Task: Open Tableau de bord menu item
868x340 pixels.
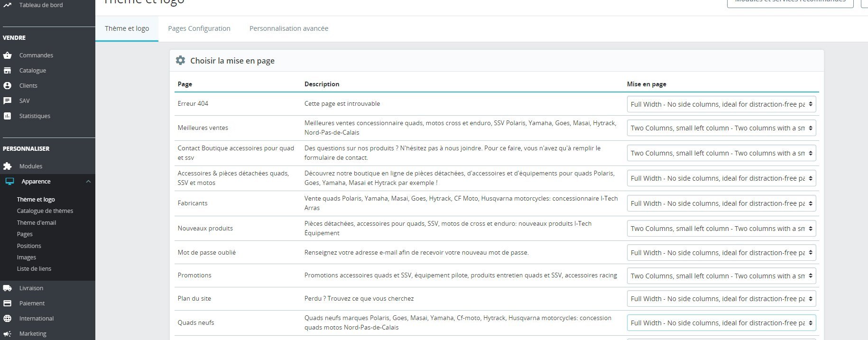Action: click(x=41, y=5)
